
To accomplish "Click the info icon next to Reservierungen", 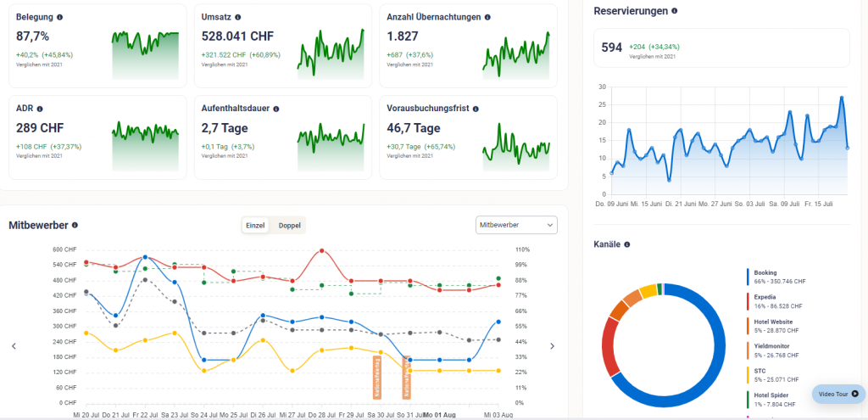I will click(675, 11).
